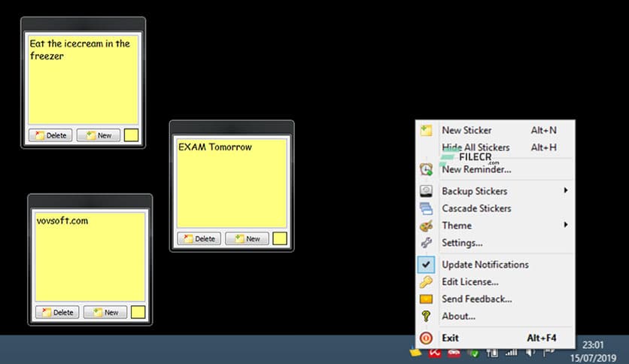The image size is (629, 364).
Task: Open color swatch on EXAM Tomorrow sticker
Action: [280, 238]
